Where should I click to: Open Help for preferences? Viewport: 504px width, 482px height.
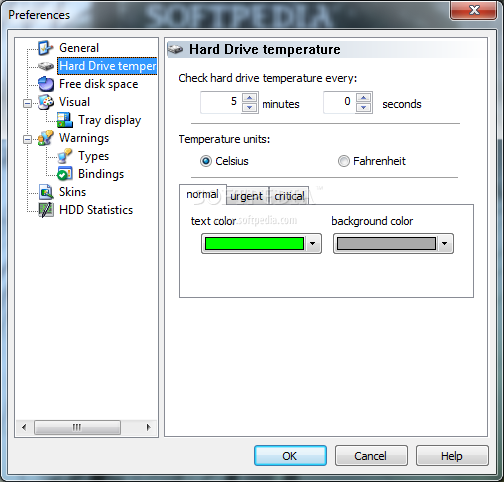point(452,456)
